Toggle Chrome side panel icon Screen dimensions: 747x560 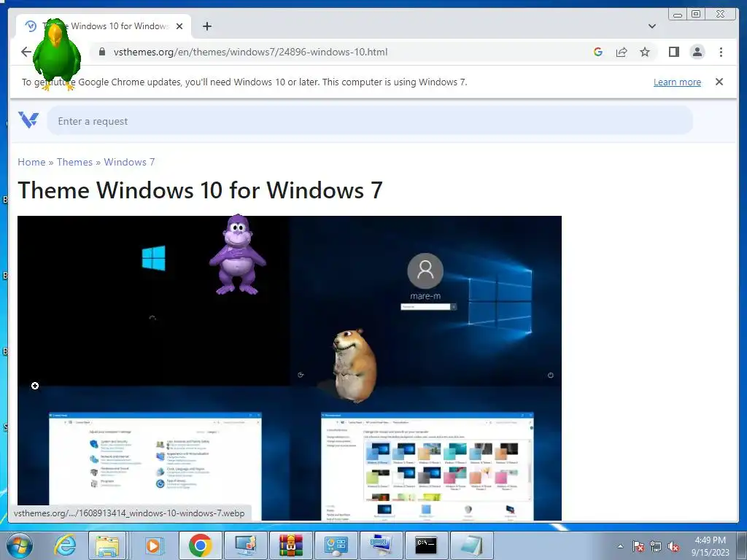coord(673,52)
